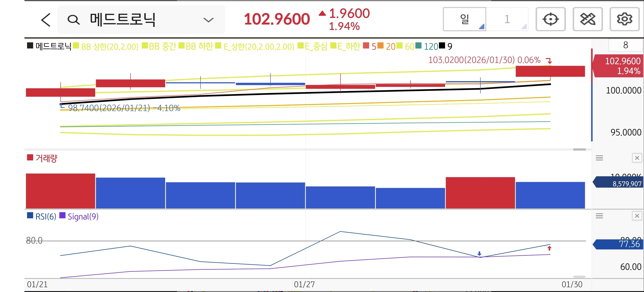Close the volume indicator panel
Screen dimensions: 644x292
tap(637, 158)
